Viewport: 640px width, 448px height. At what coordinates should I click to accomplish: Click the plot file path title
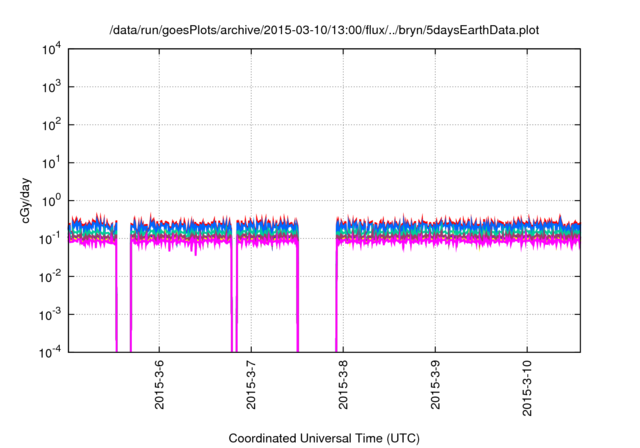click(324, 31)
